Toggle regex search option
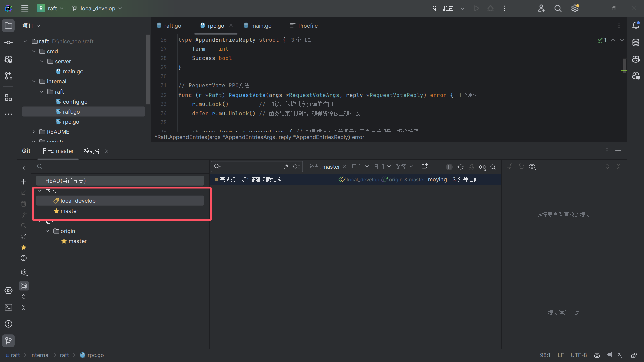 tap(286, 167)
